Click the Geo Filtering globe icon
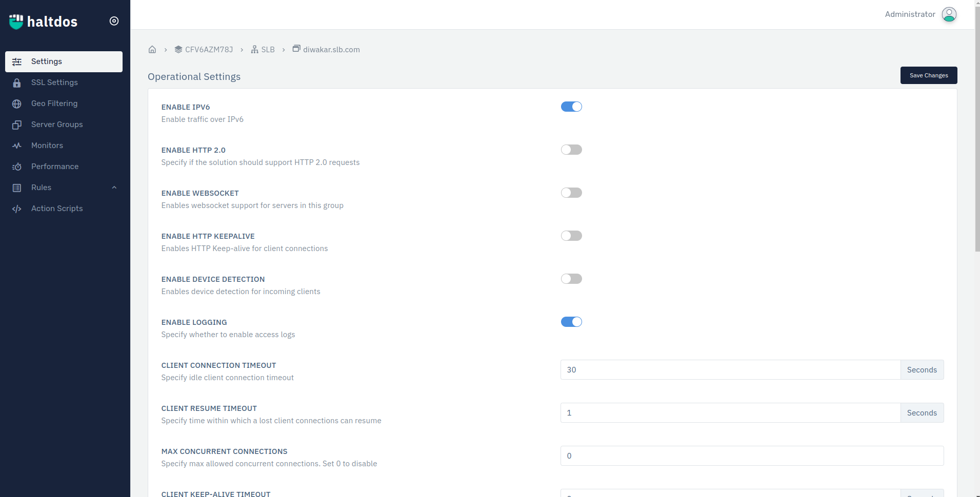Screen dimensions: 980x497 (17, 103)
